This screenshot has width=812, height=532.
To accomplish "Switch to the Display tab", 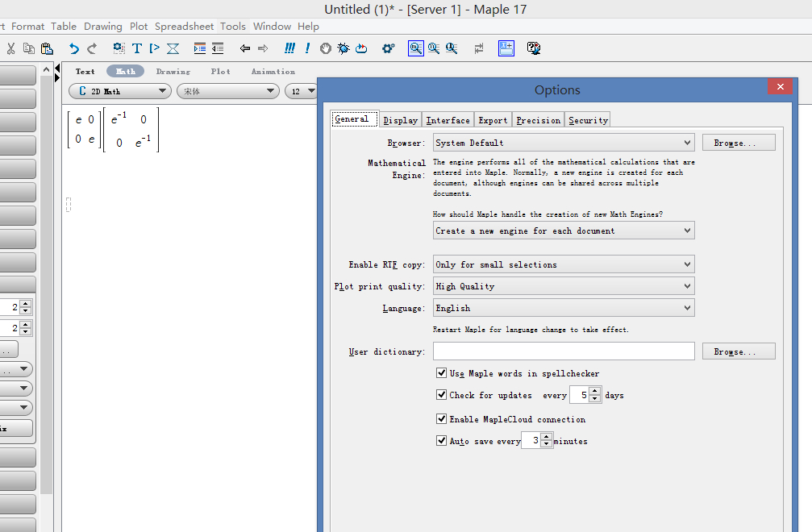I will [x=400, y=120].
